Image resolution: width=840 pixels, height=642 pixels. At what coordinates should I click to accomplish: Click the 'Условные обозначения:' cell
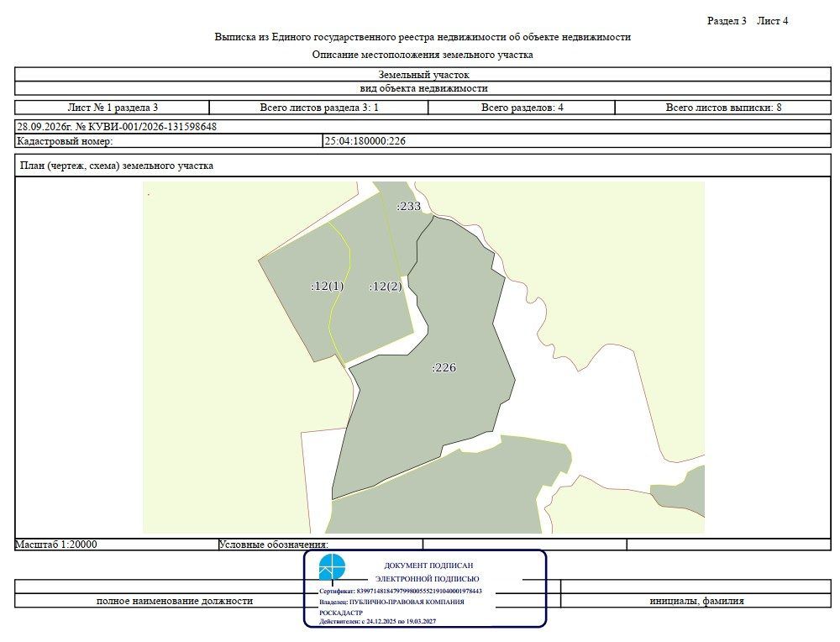click(x=320, y=545)
